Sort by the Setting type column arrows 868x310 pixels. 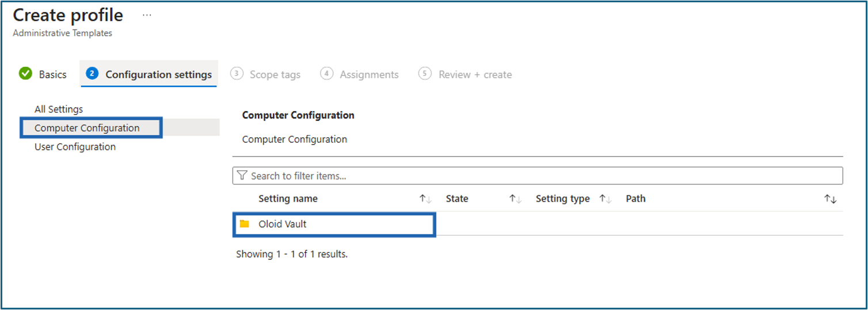point(605,199)
